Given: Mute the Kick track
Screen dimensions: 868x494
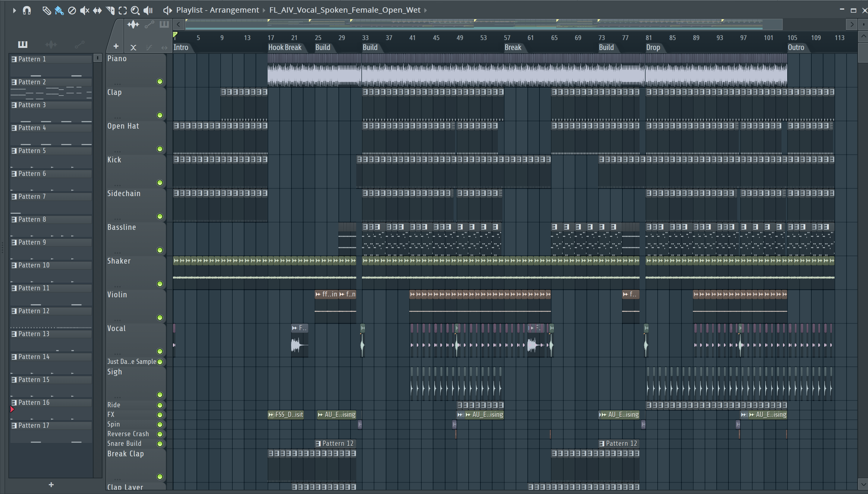Looking at the screenshot, I should 160,183.
